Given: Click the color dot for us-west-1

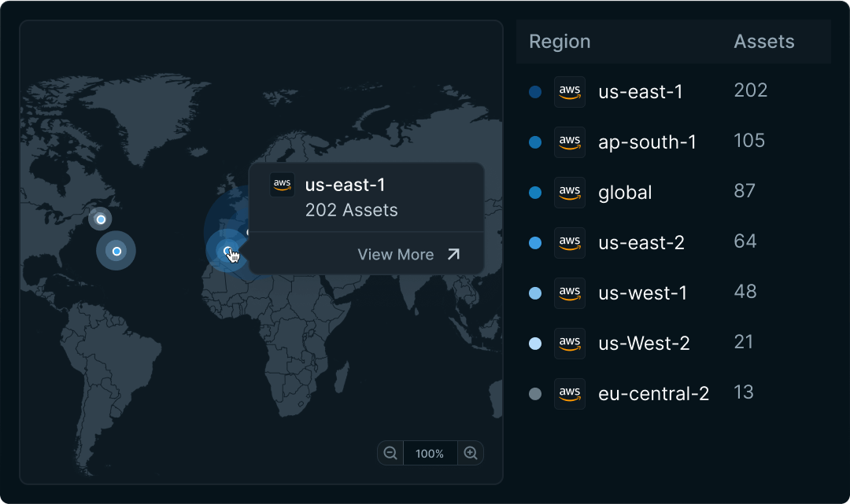Looking at the screenshot, I should click(535, 293).
